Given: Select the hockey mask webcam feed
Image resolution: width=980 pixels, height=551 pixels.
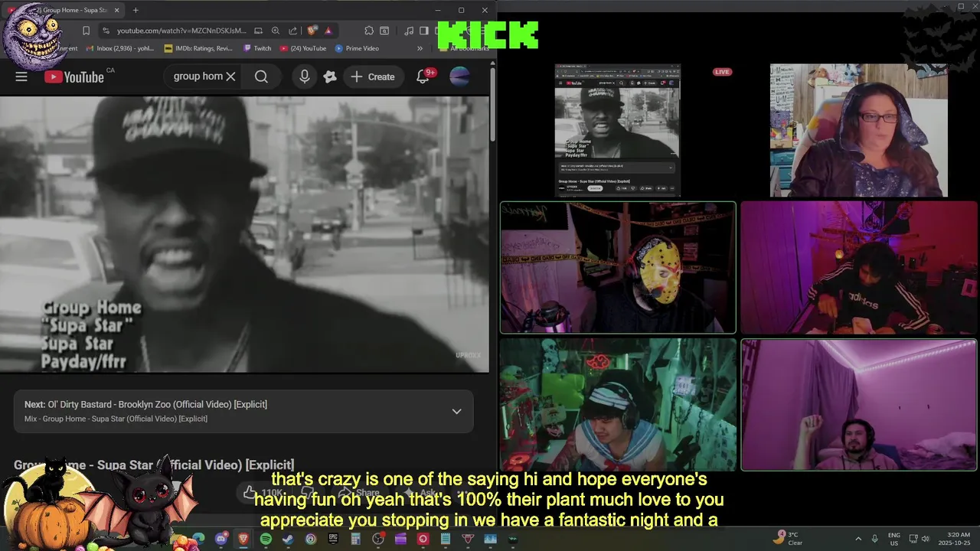Looking at the screenshot, I should coord(618,268).
